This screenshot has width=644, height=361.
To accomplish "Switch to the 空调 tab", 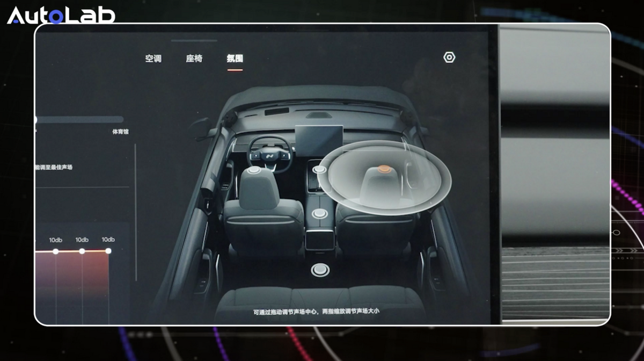I will 153,59.
